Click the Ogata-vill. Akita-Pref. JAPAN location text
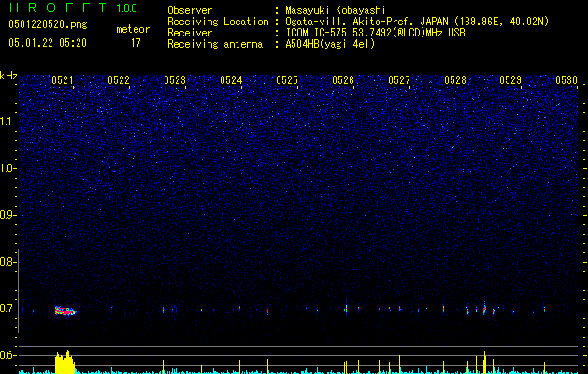Screen dimensions: 588x374 tap(417, 22)
